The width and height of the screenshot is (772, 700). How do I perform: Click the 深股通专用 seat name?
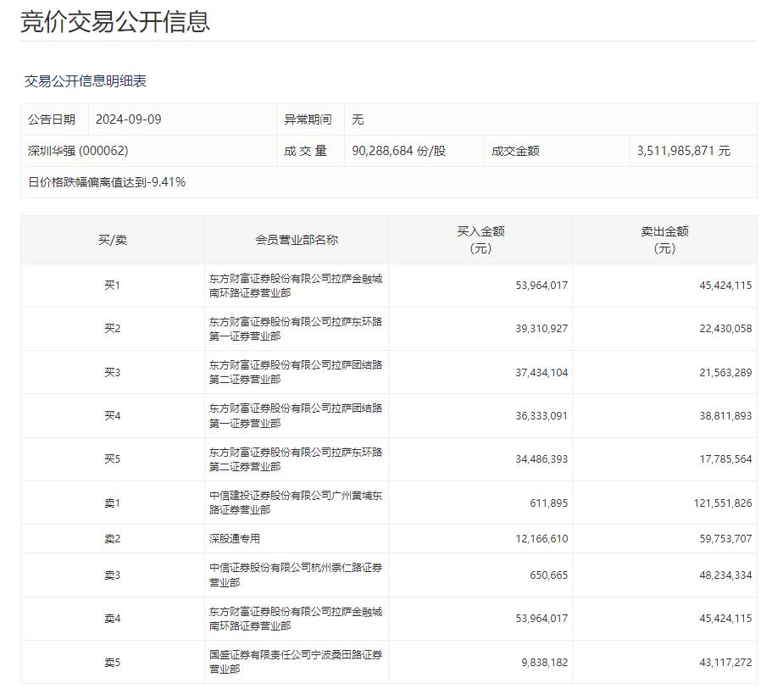(x=235, y=539)
